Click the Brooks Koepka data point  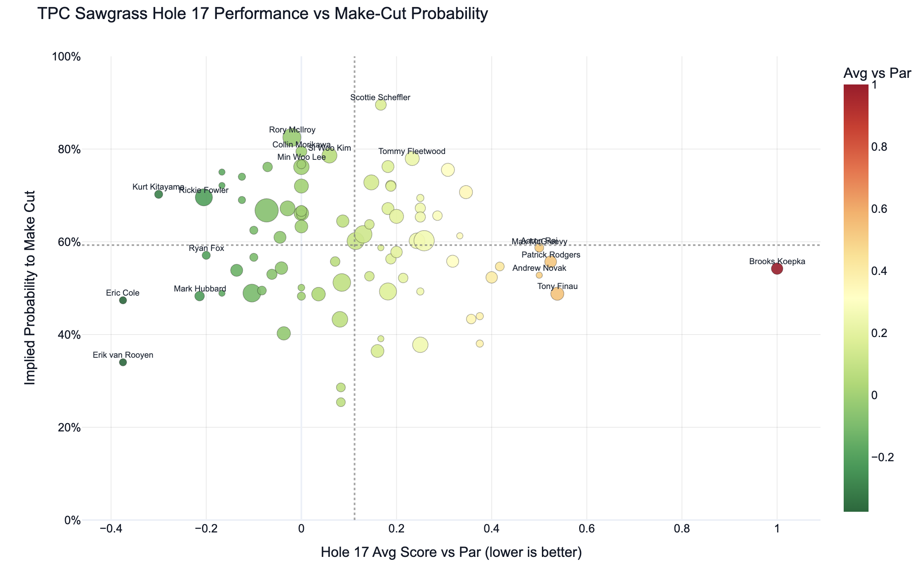777,269
